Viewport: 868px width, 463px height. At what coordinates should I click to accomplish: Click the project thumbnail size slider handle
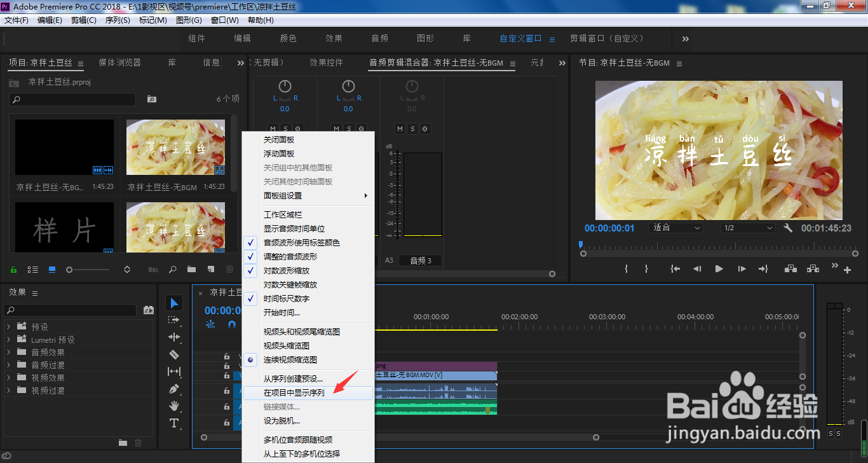69,270
